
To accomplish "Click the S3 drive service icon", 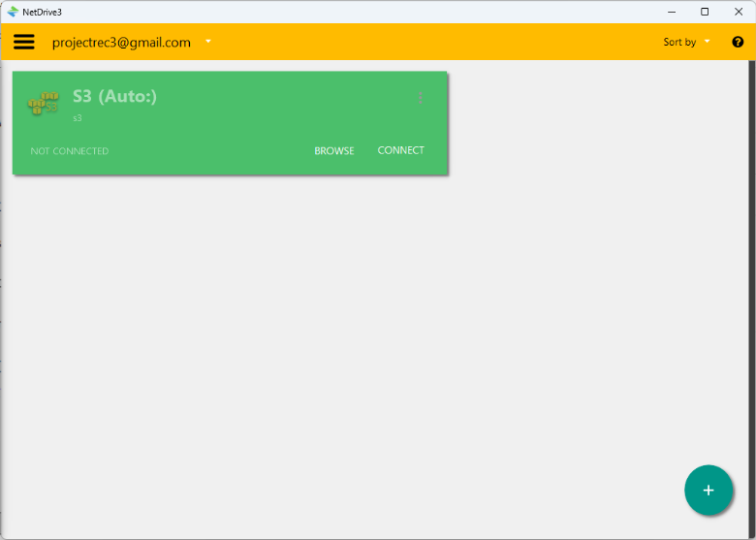I will (x=44, y=103).
